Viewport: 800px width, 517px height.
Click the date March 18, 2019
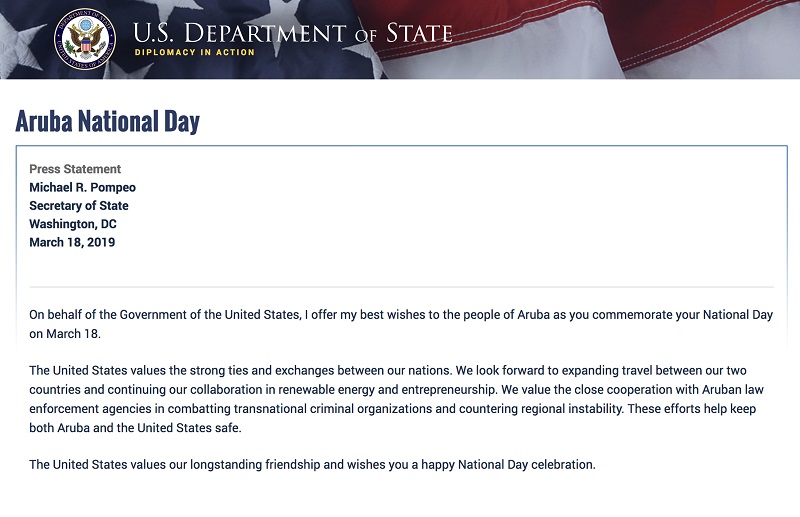click(x=72, y=242)
